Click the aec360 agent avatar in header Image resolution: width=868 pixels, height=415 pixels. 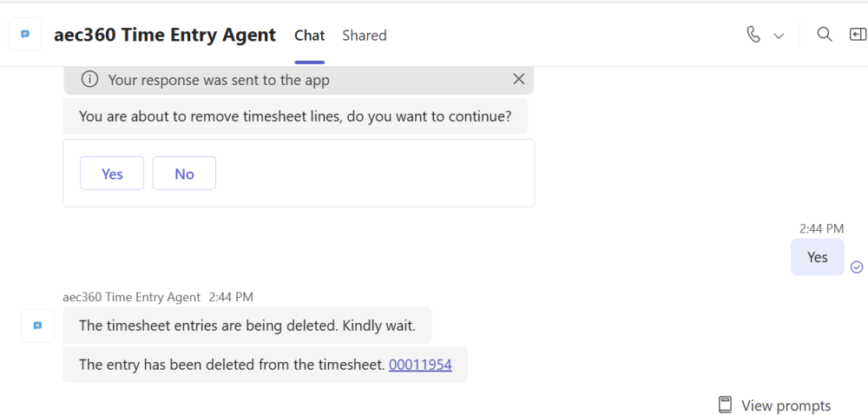point(25,35)
